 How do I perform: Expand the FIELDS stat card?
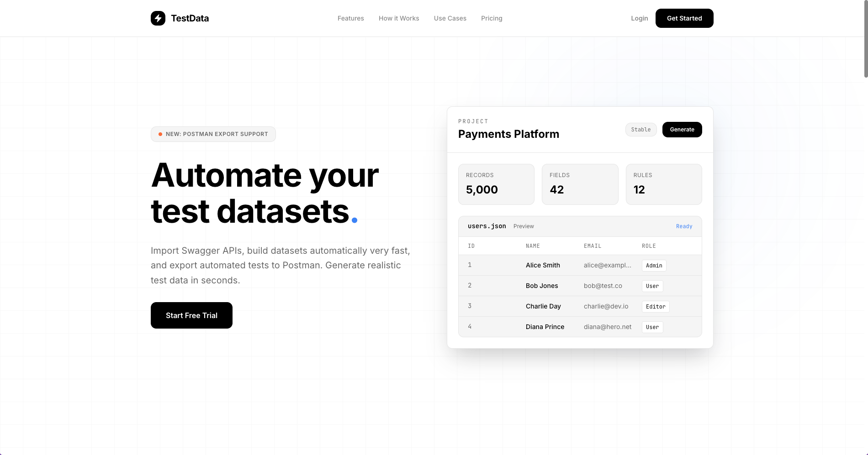[x=580, y=184]
